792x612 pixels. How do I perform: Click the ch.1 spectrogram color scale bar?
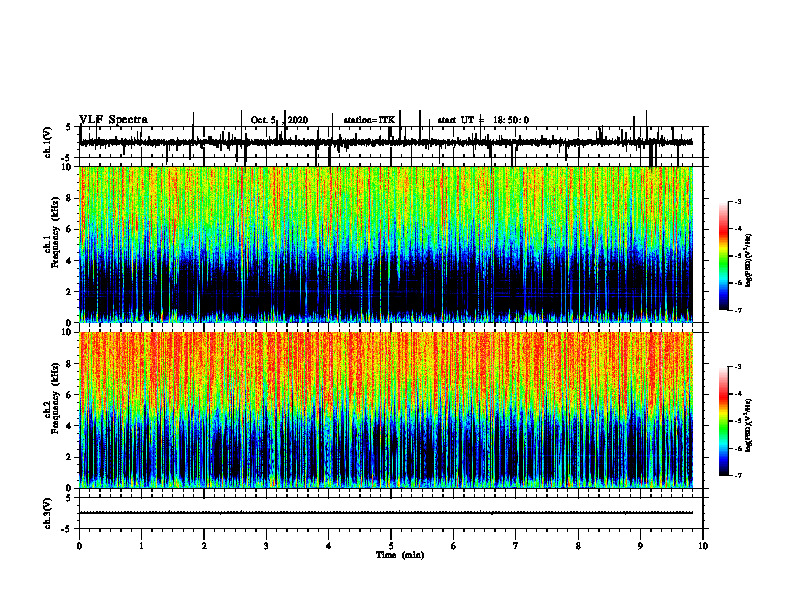[723, 256]
